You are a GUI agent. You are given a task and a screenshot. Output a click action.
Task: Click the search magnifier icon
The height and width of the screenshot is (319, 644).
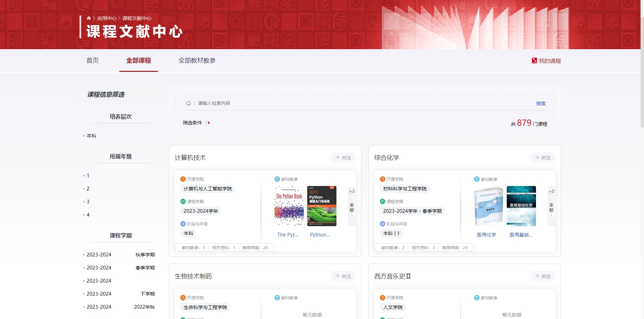188,103
